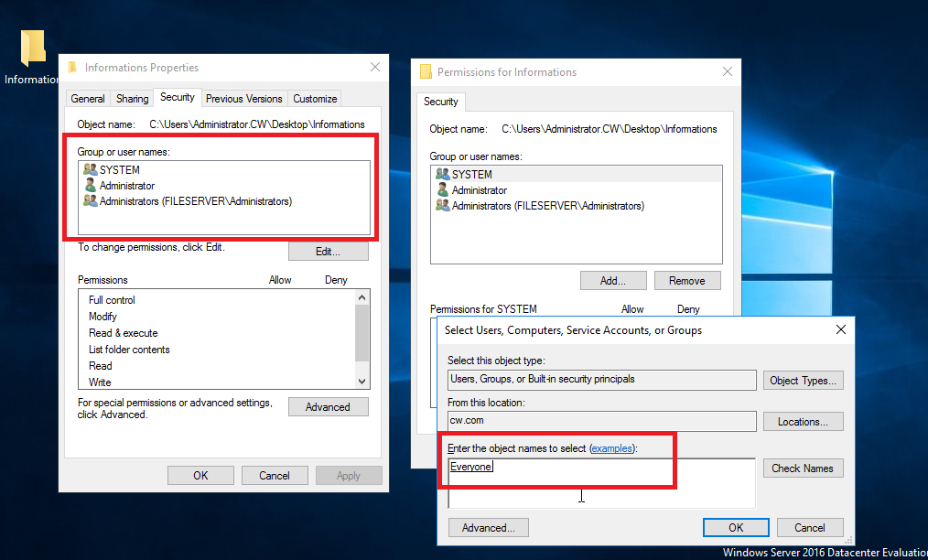Image resolution: width=928 pixels, height=560 pixels.
Task: Close the Select Users dialog
Action: tap(840, 329)
